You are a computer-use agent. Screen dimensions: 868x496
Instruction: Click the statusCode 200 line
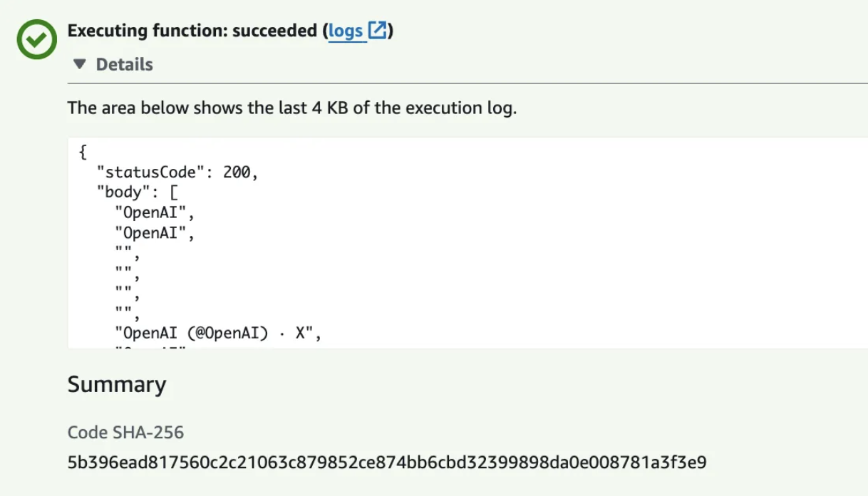coord(177,172)
